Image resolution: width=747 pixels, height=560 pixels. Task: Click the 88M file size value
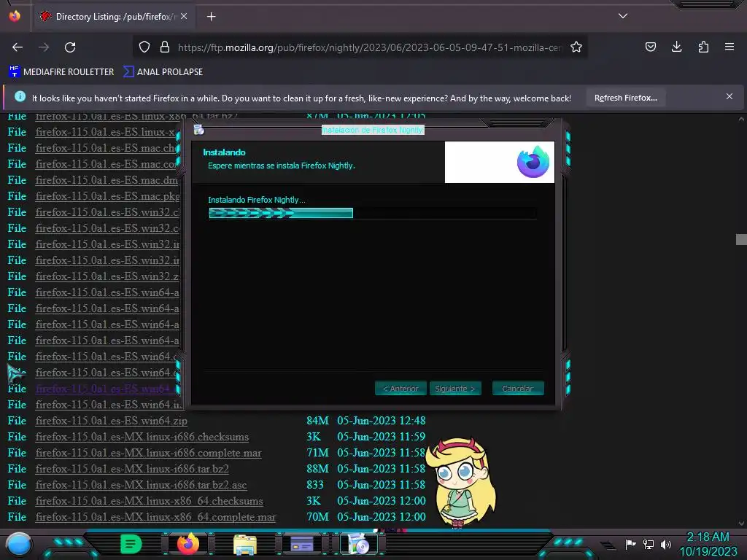[318, 469]
